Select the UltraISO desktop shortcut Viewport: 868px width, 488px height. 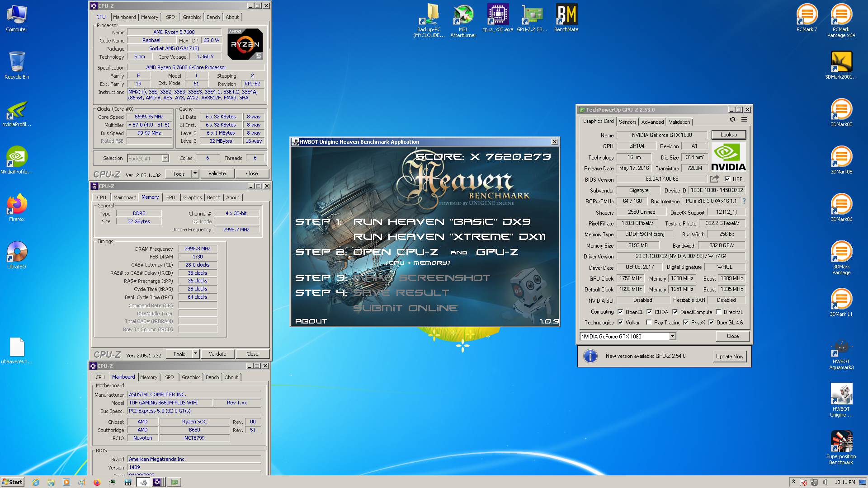[17, 255]
